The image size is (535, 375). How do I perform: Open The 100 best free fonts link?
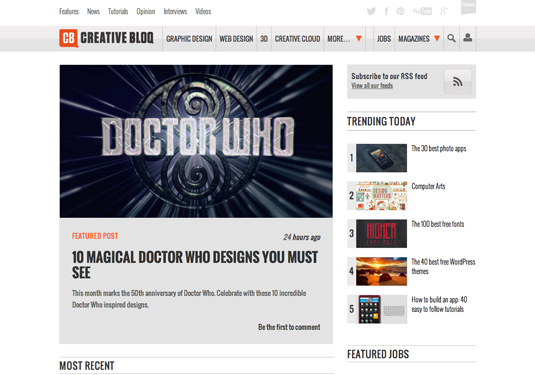point(437,224)
